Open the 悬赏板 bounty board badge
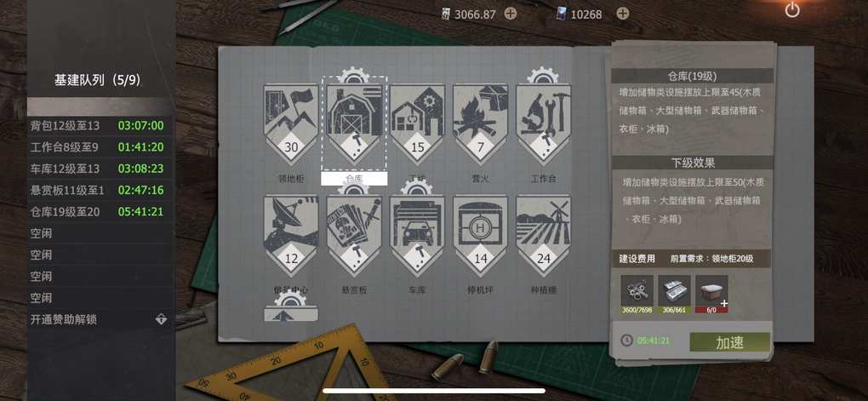This screenshot has height=401, width=868. click(354, 235)
